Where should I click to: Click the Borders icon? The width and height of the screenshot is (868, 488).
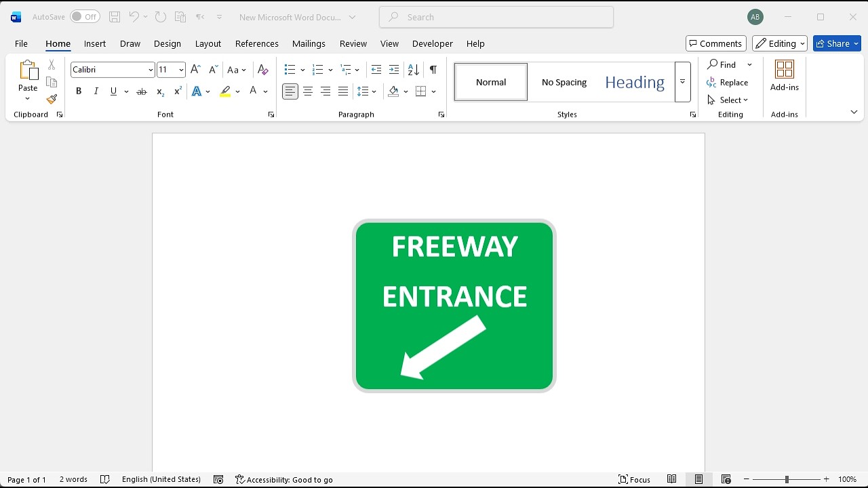click(x=421, y=91)
